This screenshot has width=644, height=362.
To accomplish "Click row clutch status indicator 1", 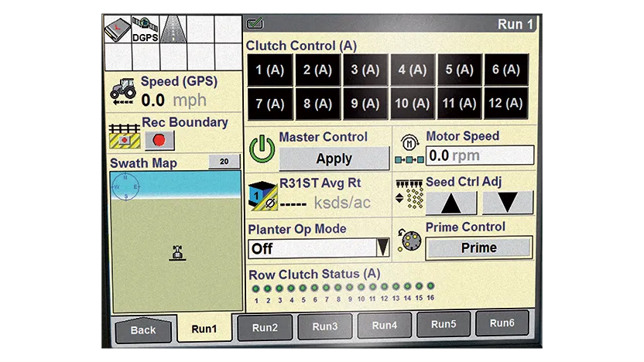I will point(256,289).
